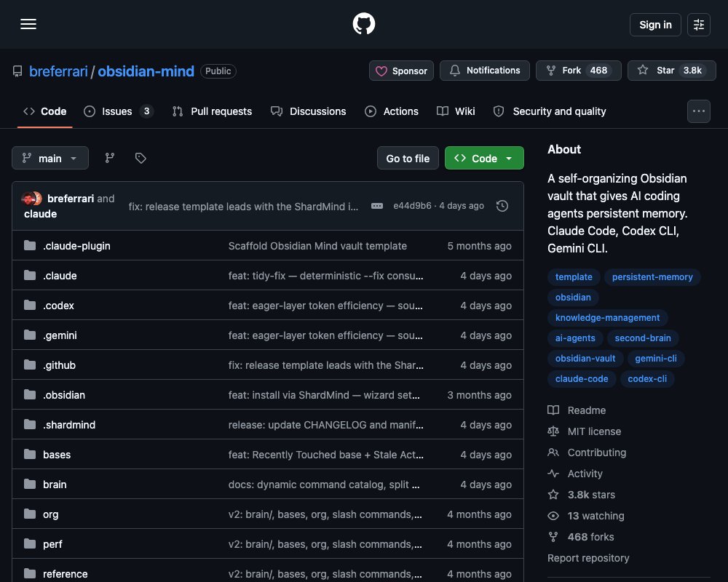Open the .gemini folder
728x582 pixels.
click(x=60, y=335)
